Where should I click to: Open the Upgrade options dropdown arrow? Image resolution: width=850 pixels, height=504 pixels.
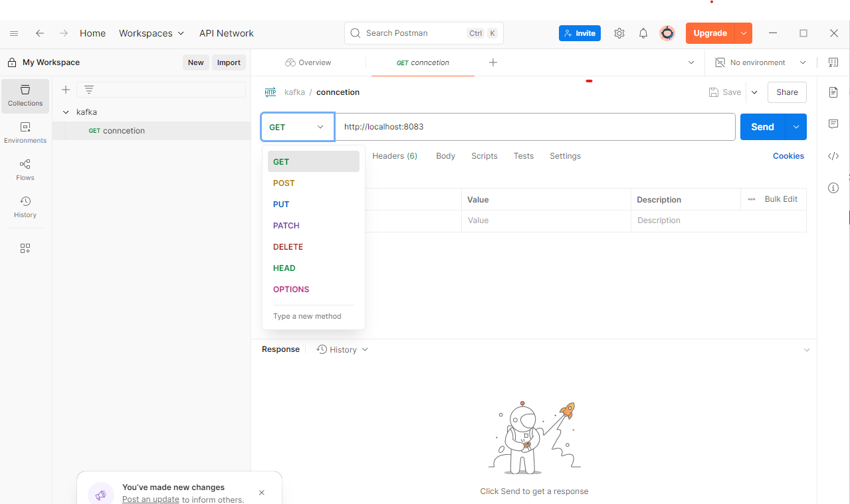(x=744, y=33)
